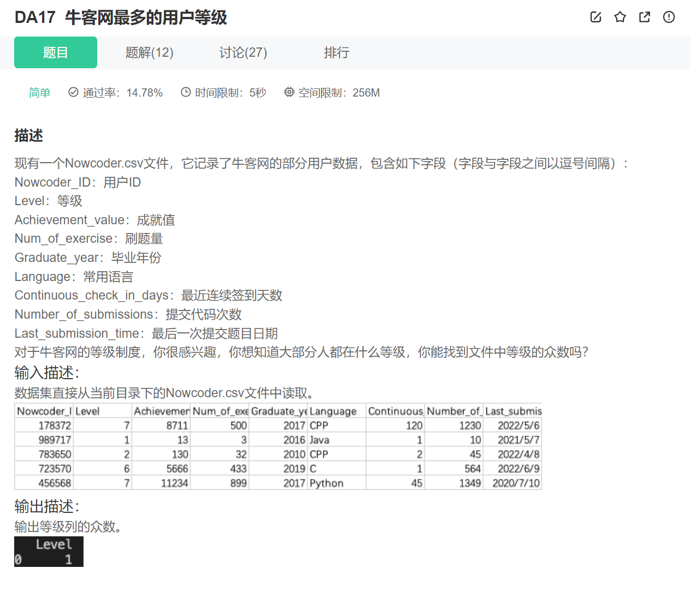Open the 题解(12) solutions tab
Viewport: 690px width, 616px height.
click(150, 52)
